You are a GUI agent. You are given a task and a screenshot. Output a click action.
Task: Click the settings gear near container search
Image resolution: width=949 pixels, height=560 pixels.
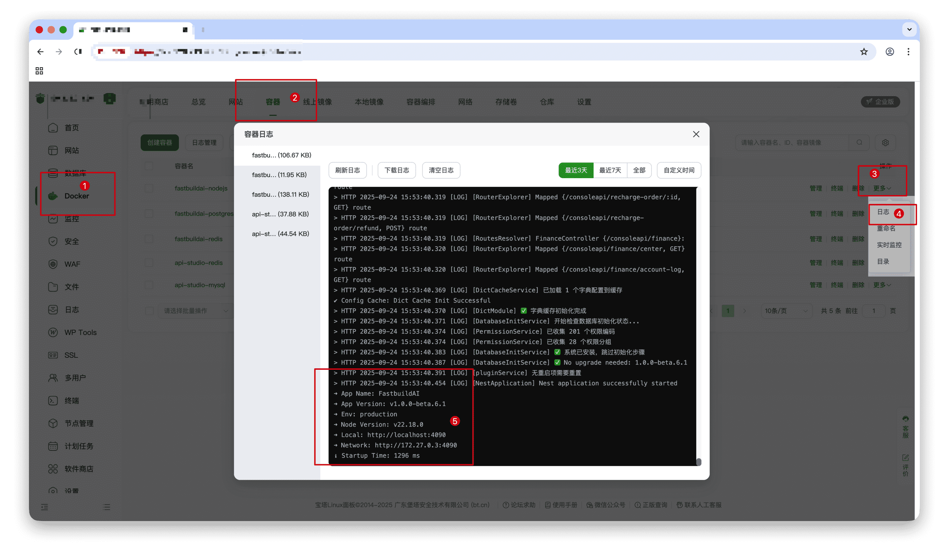coord(885,142)
